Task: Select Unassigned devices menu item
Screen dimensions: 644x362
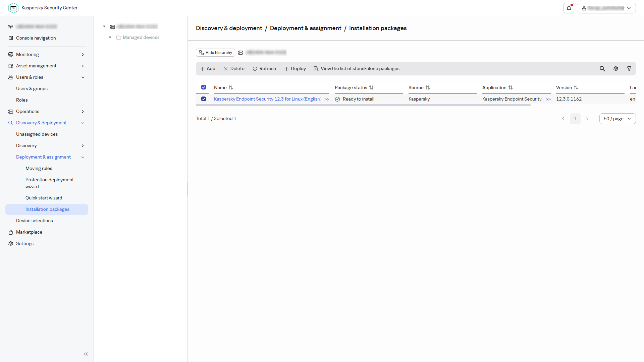Action: pos(37,134)
